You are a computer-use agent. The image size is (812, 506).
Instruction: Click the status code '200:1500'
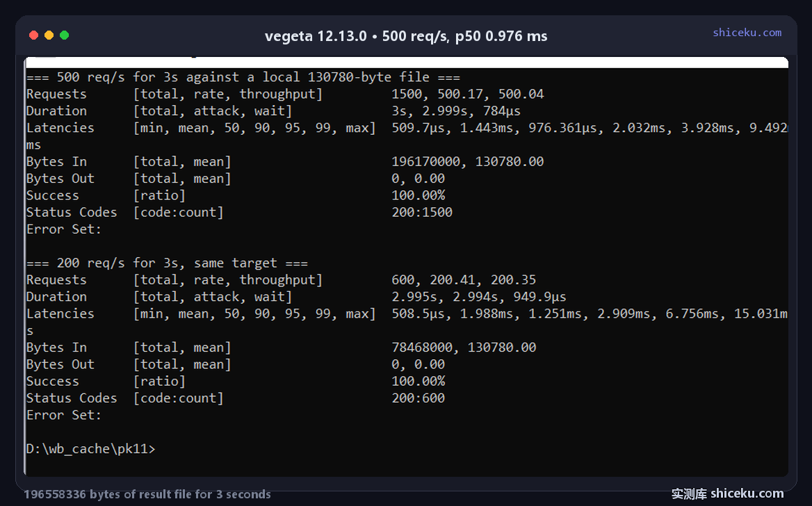point(422,213)
